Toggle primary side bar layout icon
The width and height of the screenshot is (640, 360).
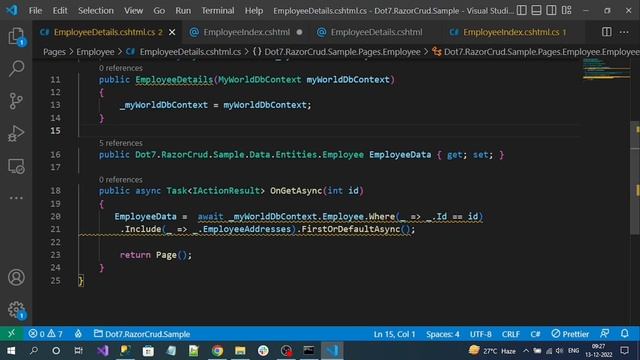[x=521, y=10]
